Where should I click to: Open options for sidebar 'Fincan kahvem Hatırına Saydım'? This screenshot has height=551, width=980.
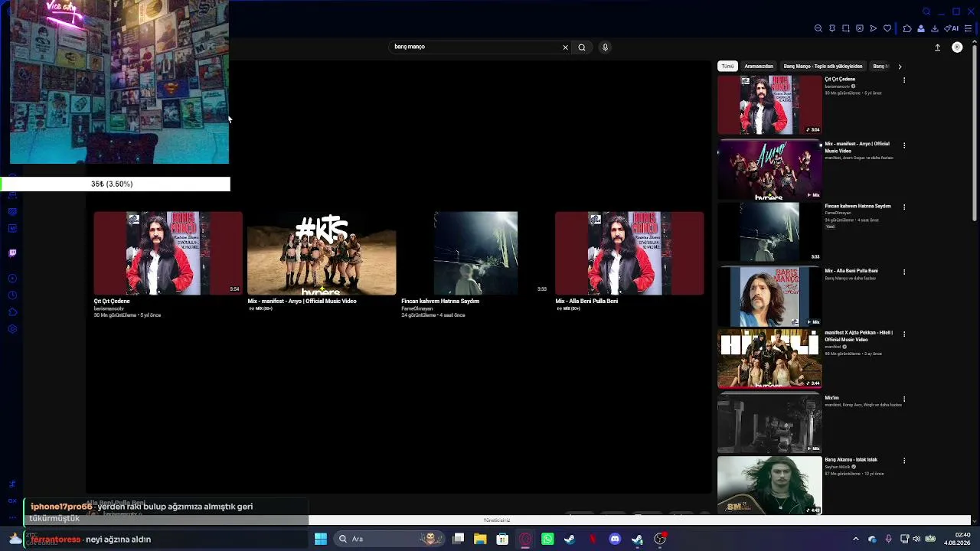[x=904, y=207]
